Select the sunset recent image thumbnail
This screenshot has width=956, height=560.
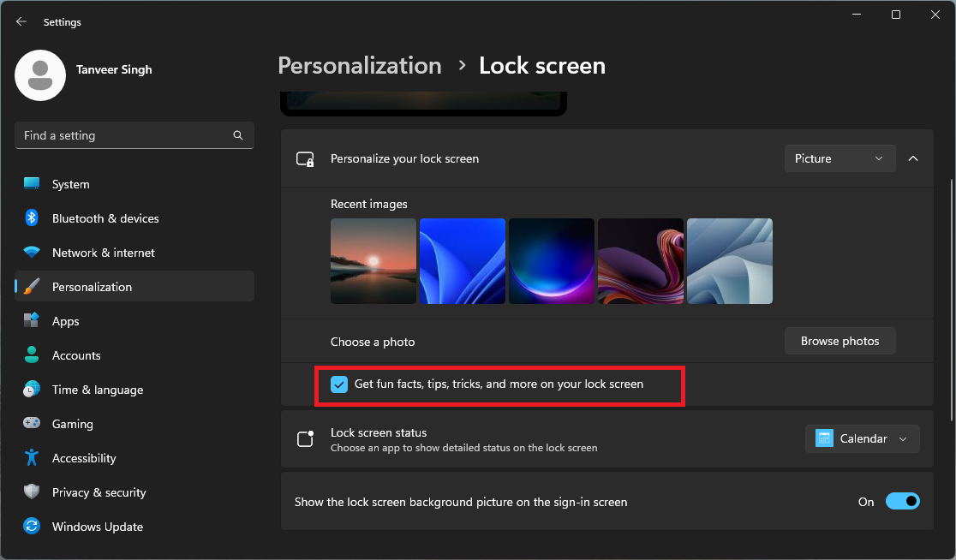pos(373,261)
